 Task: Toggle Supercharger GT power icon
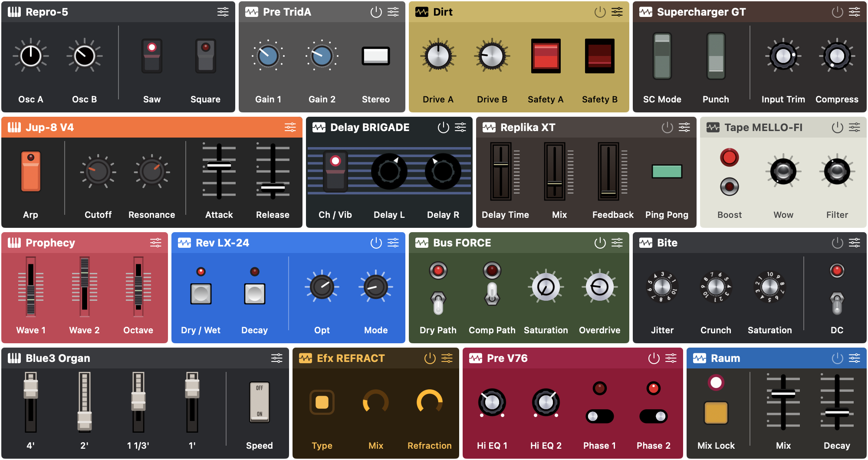point(837,12)
